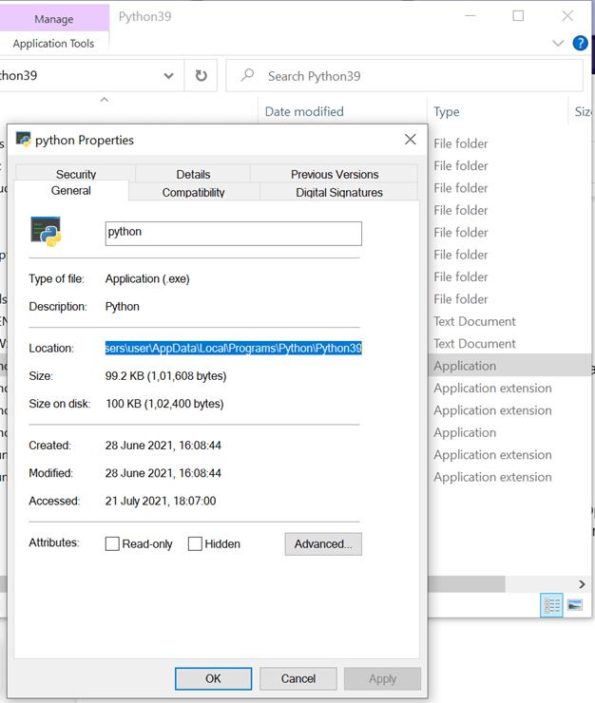Click the Application Tools ribbon label
595x703 pixels.
[53, 43]
